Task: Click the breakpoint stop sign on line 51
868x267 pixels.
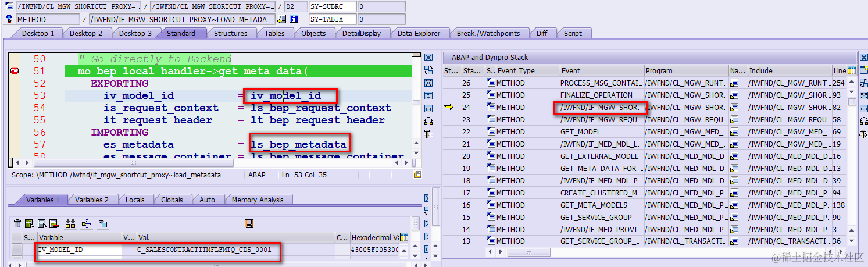Action: tap(15, 71)
